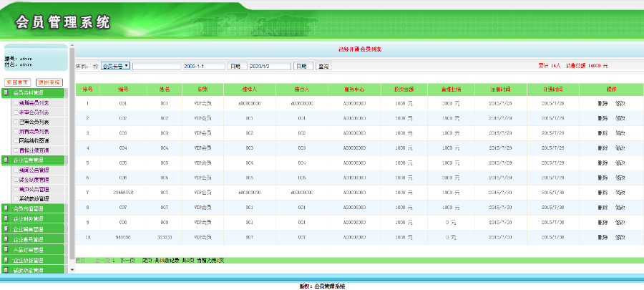Click the 退出系统 logout button

click(x=49, y=82)
